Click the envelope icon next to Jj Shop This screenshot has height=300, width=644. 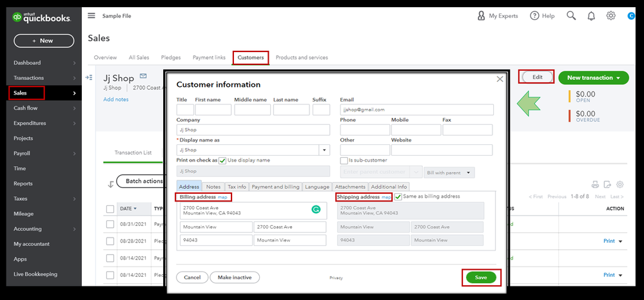143,76
